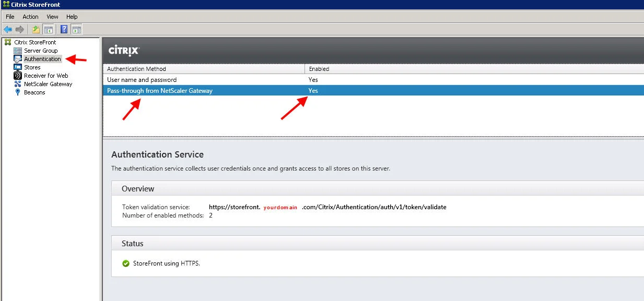Select Authentication in the tree
This screenshot has height=301, width=644.
pyautogui.click(x=43, y=59)
